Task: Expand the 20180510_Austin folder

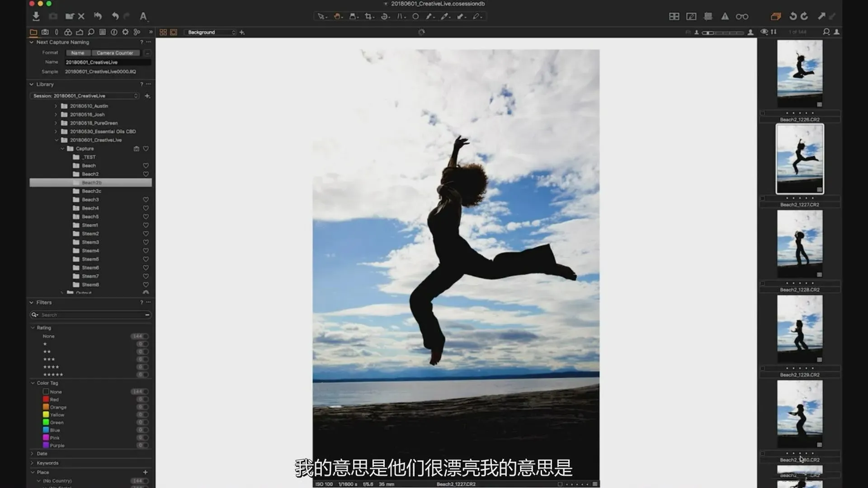Action: click(x=56, y=106)
